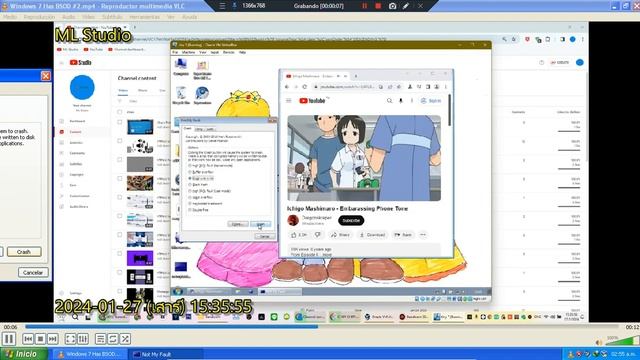Skip to next media in VLC
Viewport: 640px width, 360px height.
coord(52,339)
